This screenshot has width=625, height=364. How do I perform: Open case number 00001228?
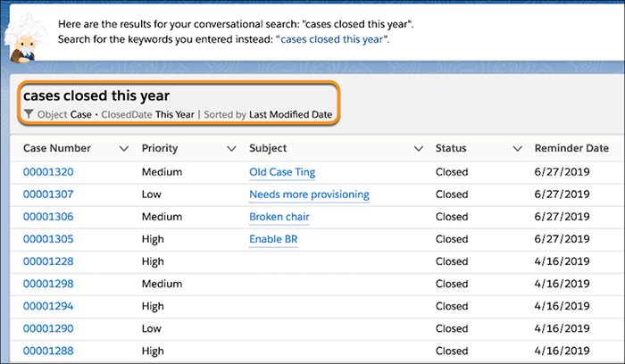[48, 261]
